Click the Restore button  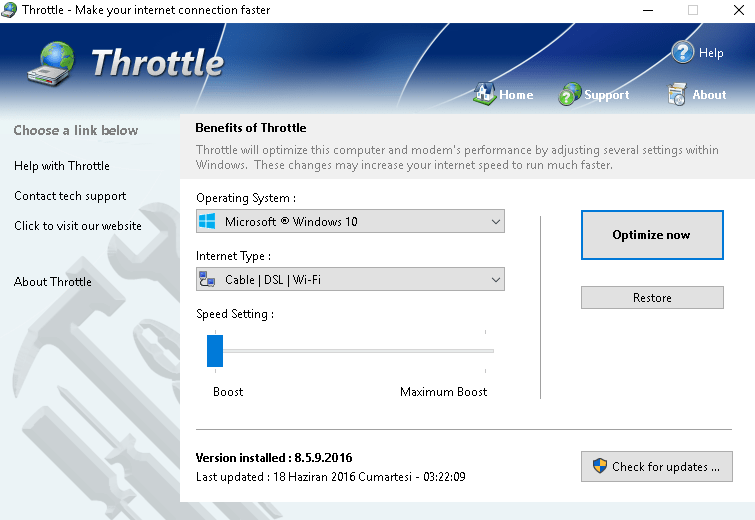(x=652, y=298)
